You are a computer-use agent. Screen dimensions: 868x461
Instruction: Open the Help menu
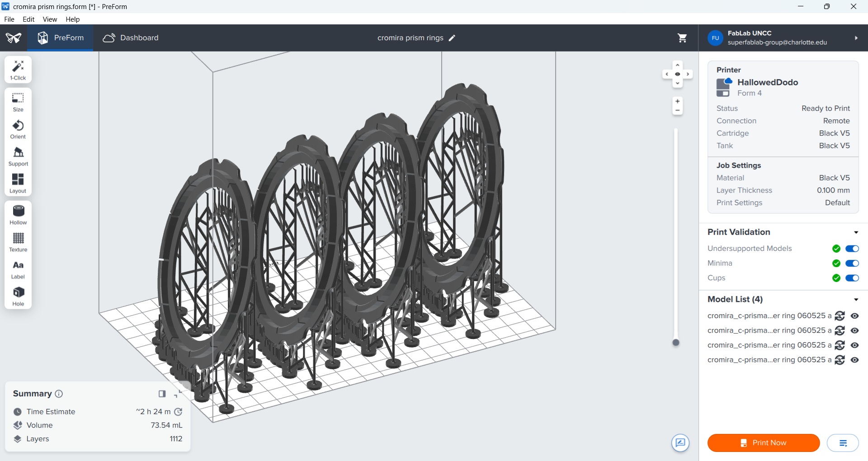pos(72,19)
